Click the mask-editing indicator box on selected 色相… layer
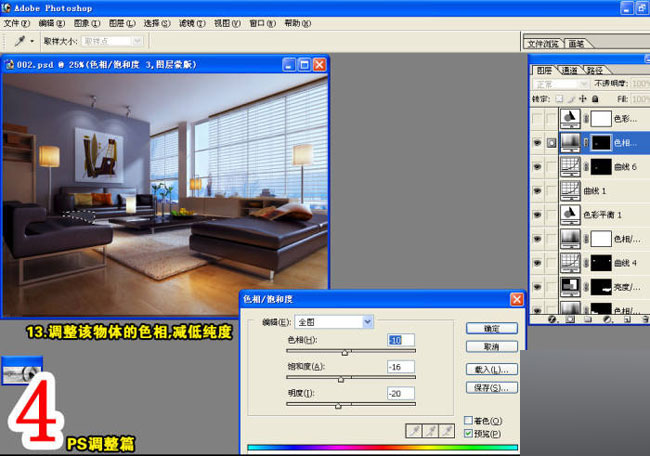Viewport: 650px width, 456px height. [551, 143]
